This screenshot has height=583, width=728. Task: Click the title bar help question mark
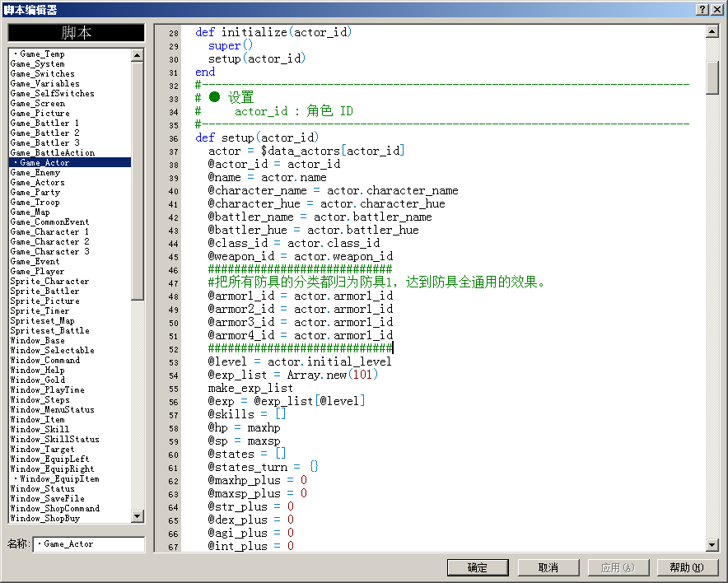tap(702, 9)
